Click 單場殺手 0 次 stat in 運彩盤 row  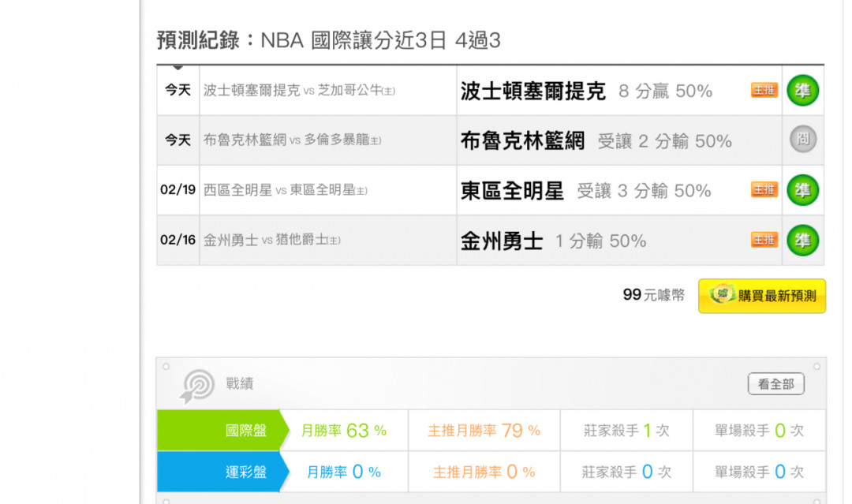pyautogui.click(x=758, y=472)
